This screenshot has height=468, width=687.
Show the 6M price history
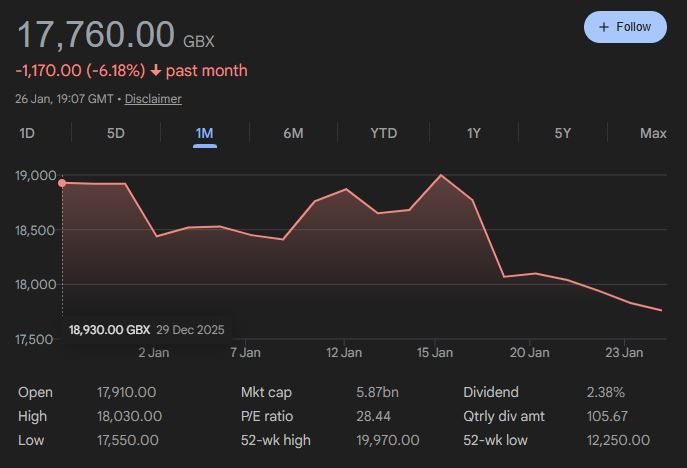[x=293, y=133]
